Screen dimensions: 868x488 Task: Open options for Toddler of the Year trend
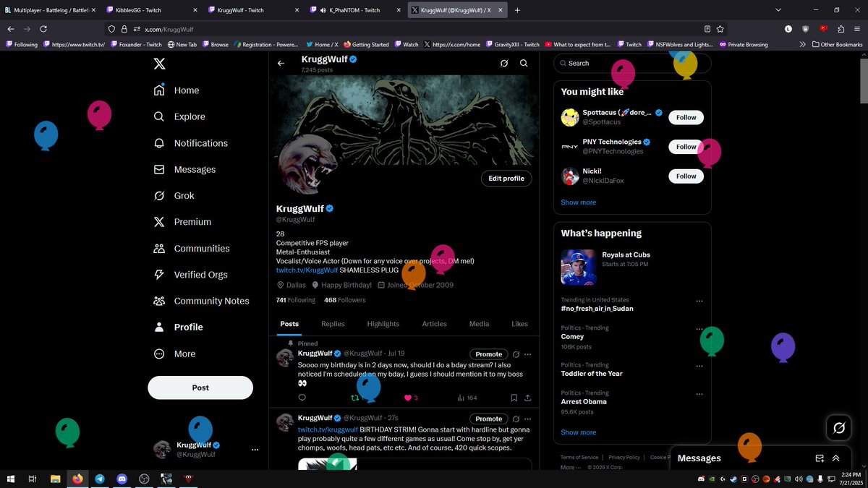(699, 366)
